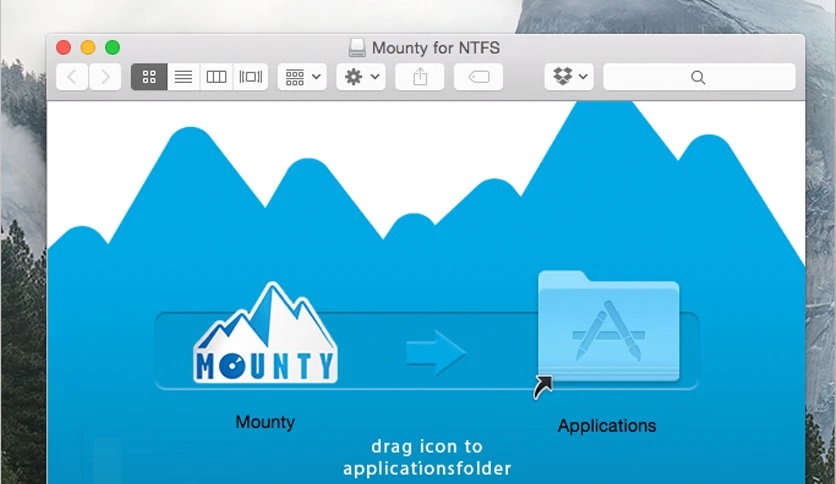
Task: Open the item arrangement dropdown
Action: click(x=302, y=77)
